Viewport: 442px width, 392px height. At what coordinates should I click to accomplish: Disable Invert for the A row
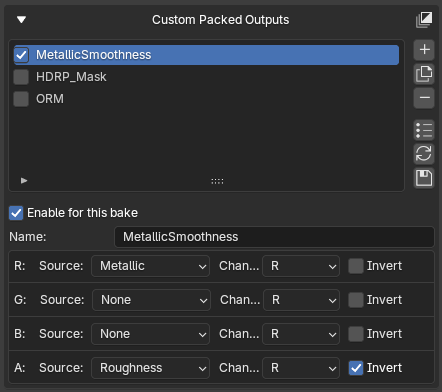click(x=356, y=368)
